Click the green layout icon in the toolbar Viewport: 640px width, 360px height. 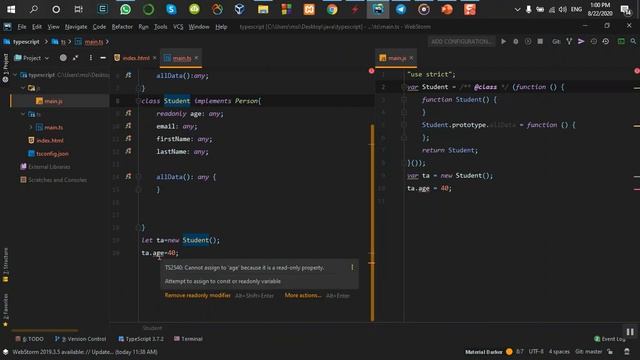pyautogui.click(x=621, y=42)
